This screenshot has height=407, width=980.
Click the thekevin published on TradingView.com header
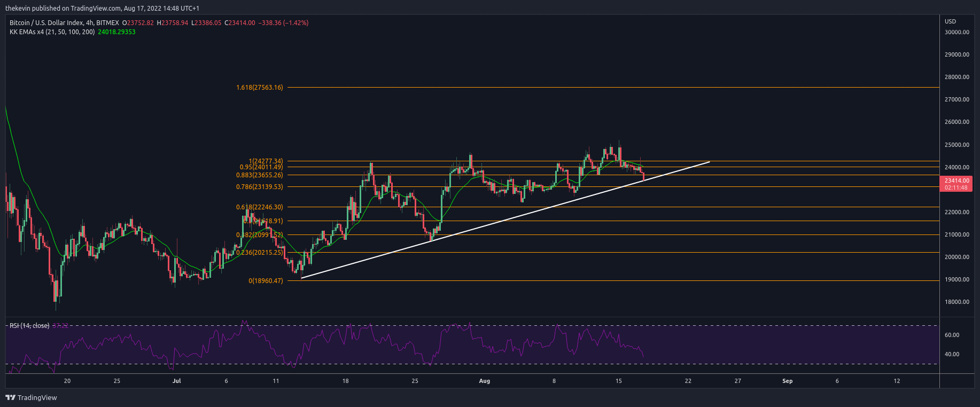102,9
